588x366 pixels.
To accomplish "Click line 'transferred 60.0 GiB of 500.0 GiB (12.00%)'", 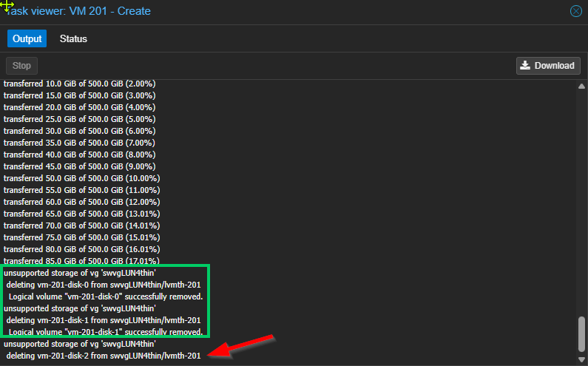I will pyautogui.click(x=82, y=202).
